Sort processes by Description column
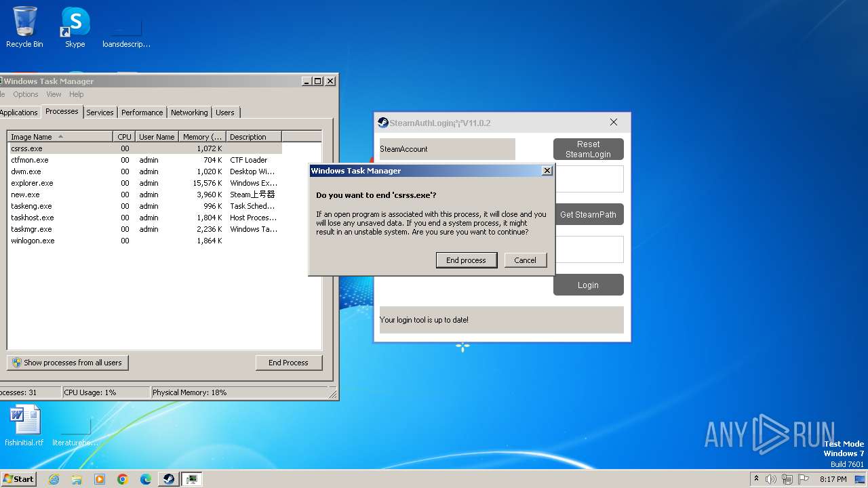Viewport: 868px width, 488px height. point(254,137)
